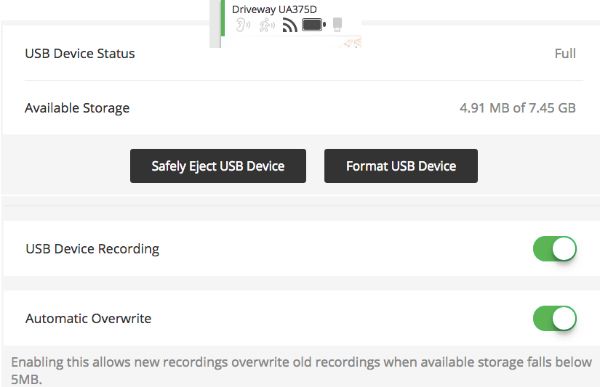600x387 pixels.
Task: Click the Automatic Overwrite label text
Action: pyautogui.click(x=88, y=318)
